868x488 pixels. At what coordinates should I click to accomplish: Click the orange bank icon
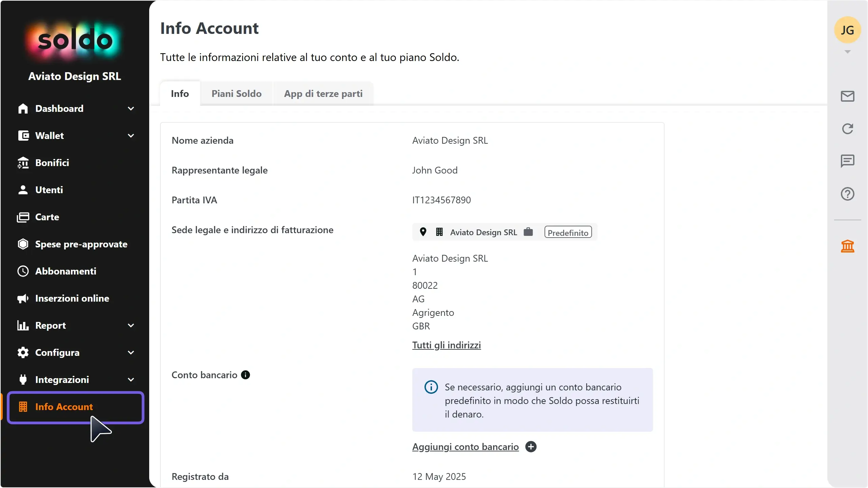pos(847,246)
